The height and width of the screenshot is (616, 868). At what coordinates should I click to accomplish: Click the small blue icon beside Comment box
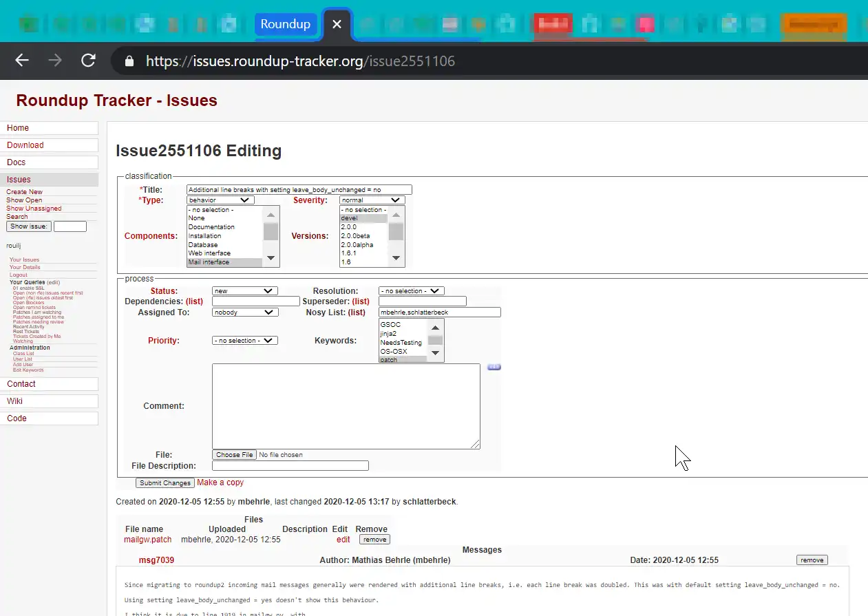tap(494, 368)
